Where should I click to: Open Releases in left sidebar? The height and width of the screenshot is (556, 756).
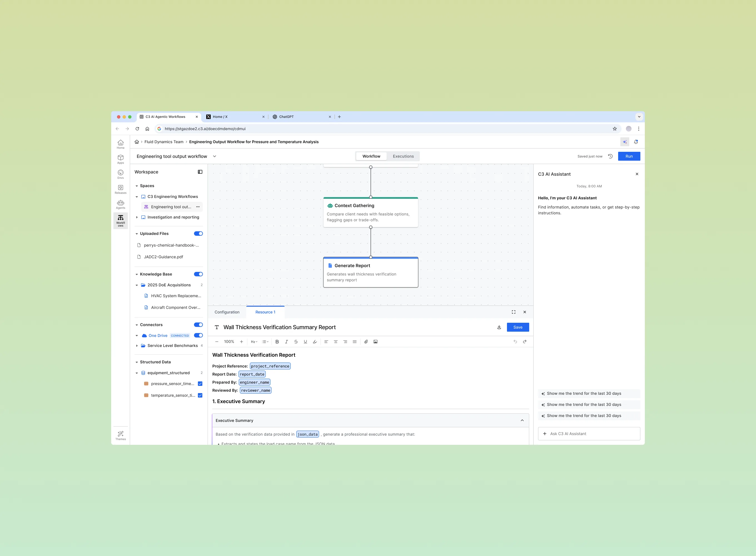click(x=120, y=190)
